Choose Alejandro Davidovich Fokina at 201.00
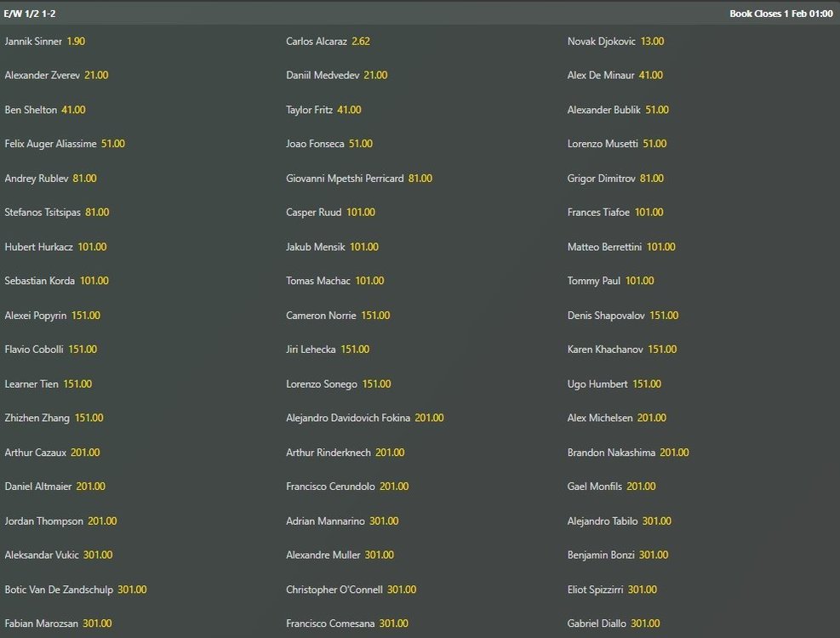 pos(429,418)
